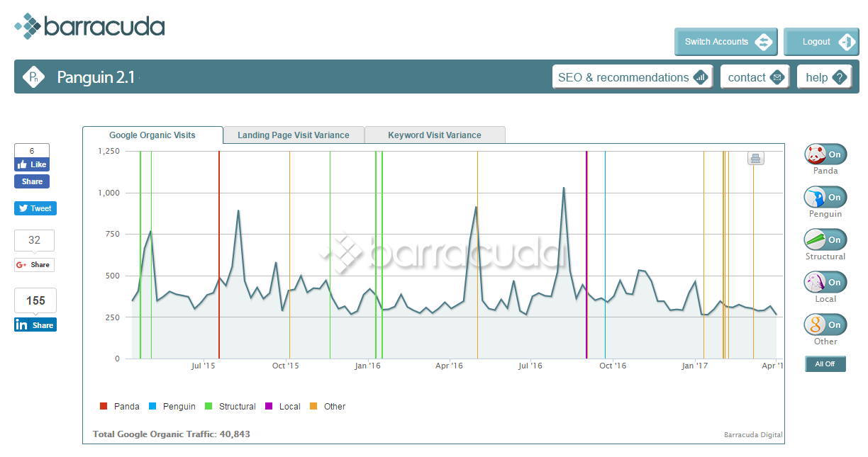Image resolution: width=868 pixels, height=457 pixels.
Task: Click the LinkedIn share count 155
Action: (x=35, y=300)
